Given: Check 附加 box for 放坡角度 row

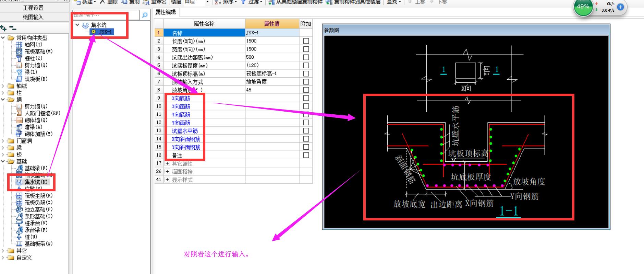Looking at the screenshot, I should coord(306,90).
